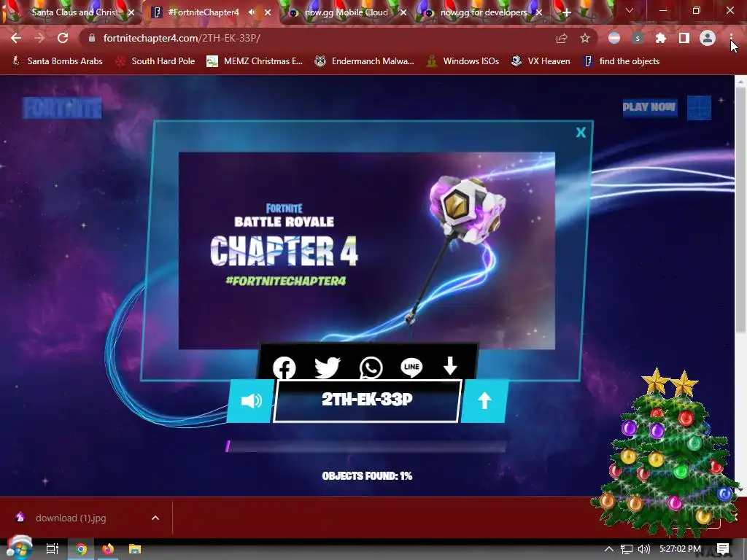Click the PLAY NOW button

pyautogui.click(x=649, y=107)
